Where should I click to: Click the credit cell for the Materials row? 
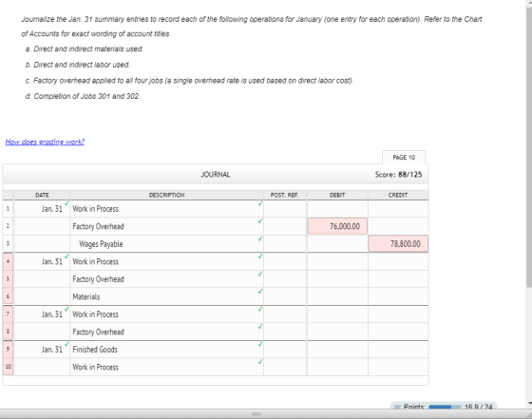[398, 296]
